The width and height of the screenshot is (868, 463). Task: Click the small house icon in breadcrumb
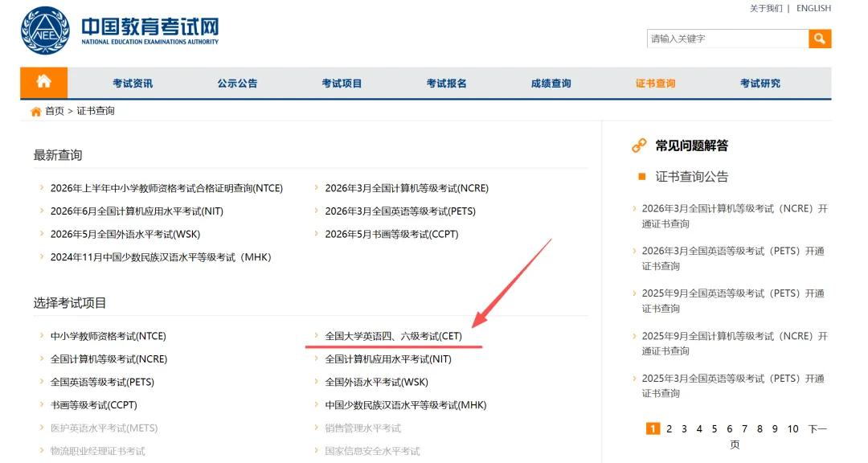click(x=36, y=111)
